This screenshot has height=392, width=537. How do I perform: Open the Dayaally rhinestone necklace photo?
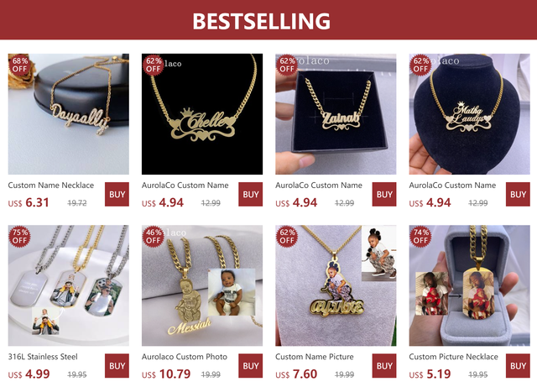(x=69, y=114)
